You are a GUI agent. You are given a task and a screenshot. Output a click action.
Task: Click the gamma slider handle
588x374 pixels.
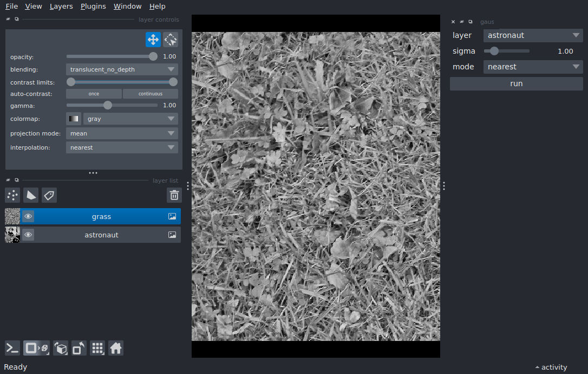(x=108, y=105)
